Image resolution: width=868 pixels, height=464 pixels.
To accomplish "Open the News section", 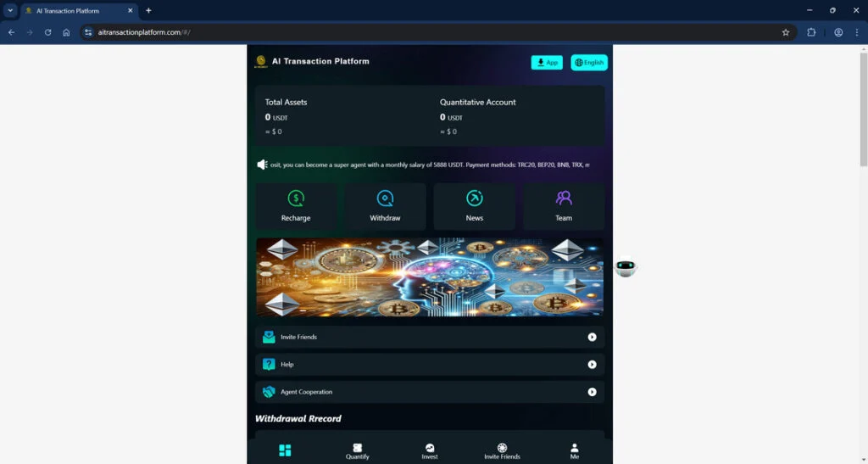I will [475, 206].
